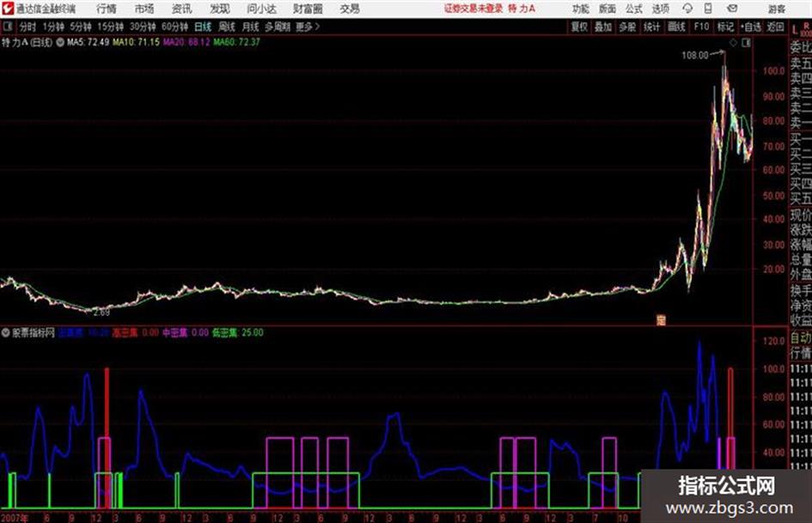
Task: Click the orange info marker on chart
Action: pos(661,320)
